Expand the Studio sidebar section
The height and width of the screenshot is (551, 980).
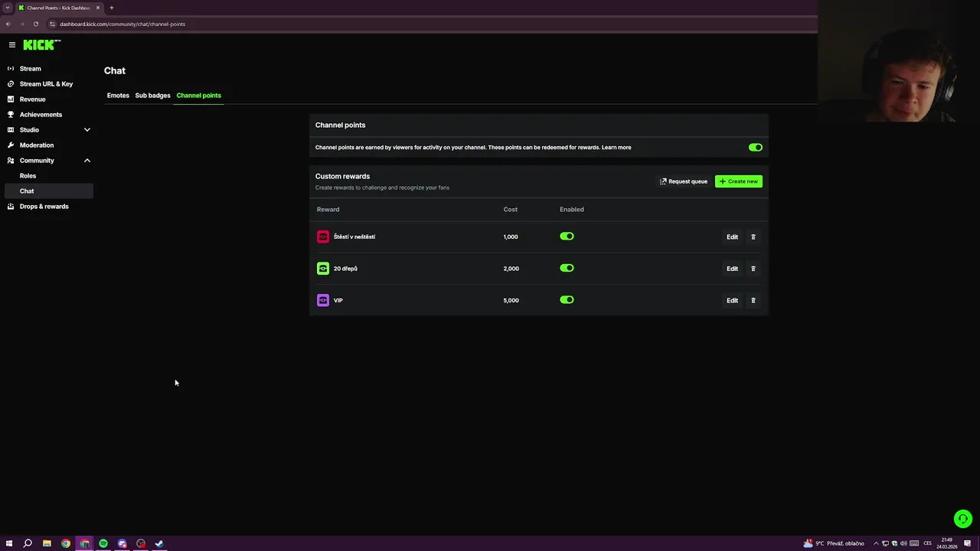[x=87, y=130]
